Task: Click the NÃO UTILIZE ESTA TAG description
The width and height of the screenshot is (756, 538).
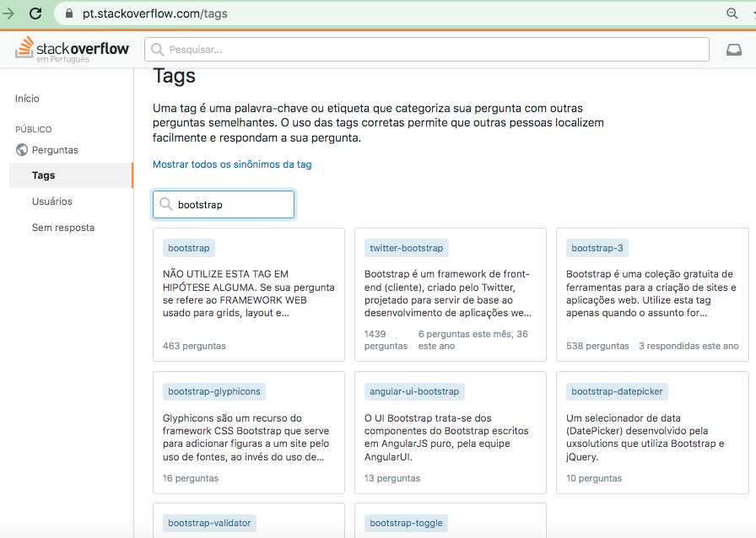Action: 248,293
